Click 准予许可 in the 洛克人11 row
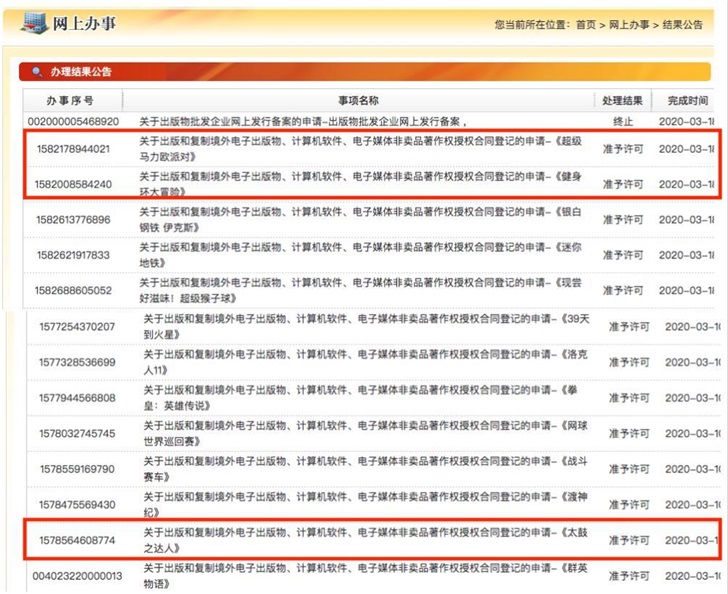Screen dimensions: 728x594 [x=629, y=362]
